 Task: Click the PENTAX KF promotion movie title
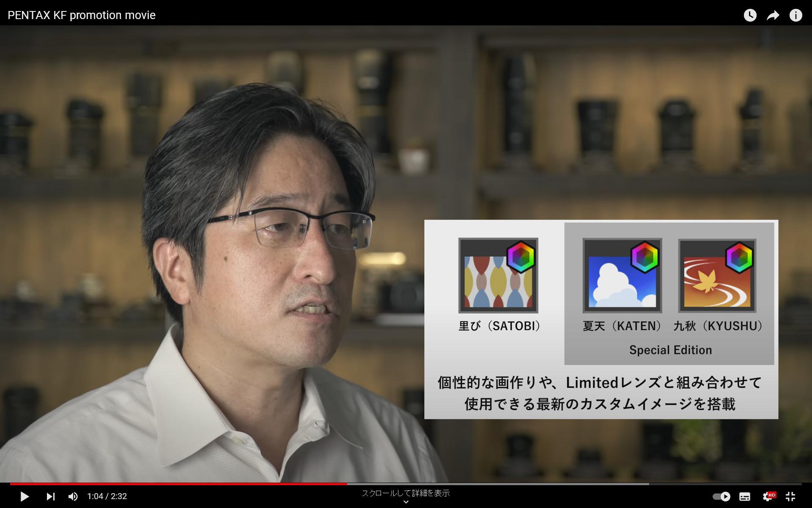coord(82,15)
